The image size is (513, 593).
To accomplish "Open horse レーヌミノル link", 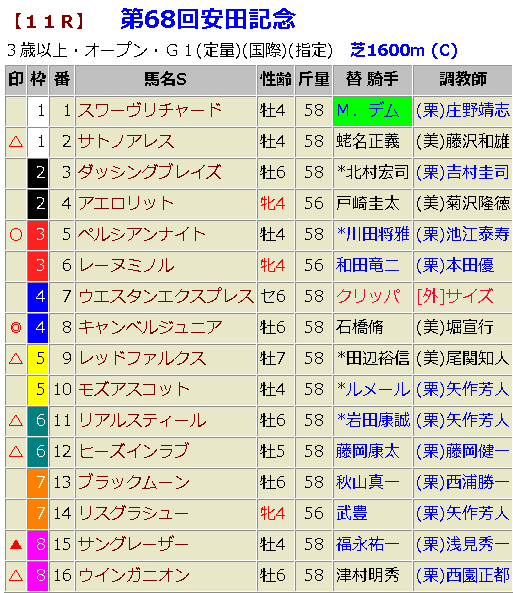I will 126,266.
